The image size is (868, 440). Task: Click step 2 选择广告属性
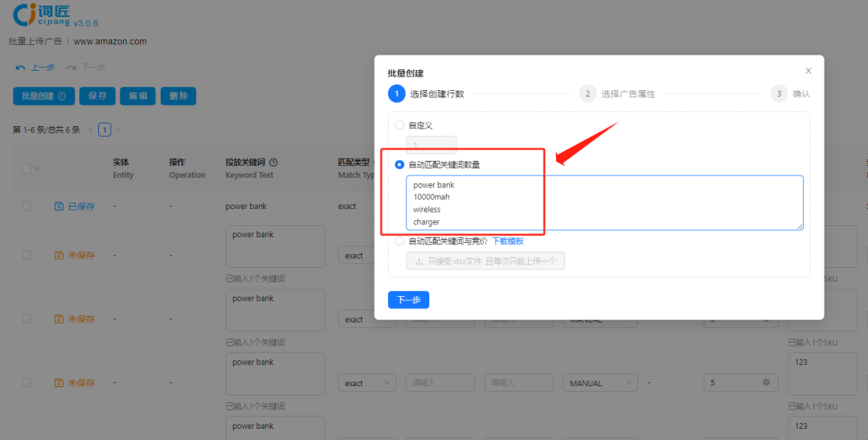(x=617, y=93)
